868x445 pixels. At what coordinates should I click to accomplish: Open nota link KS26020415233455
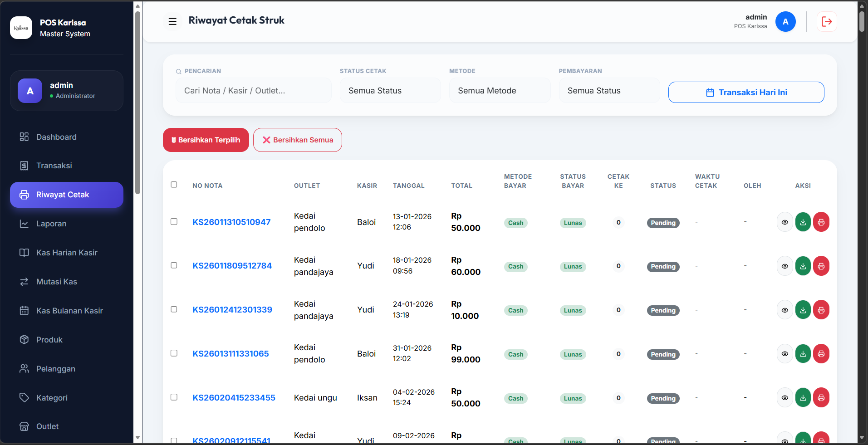234,397
